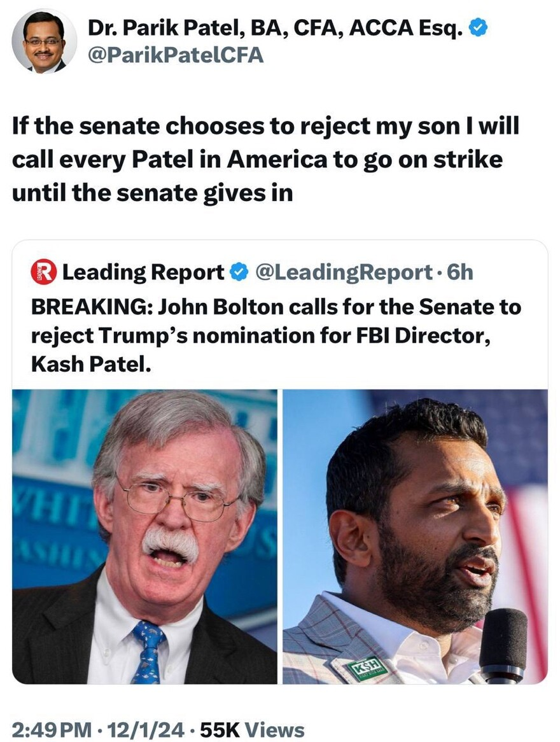Screen dimensions: 560x742
Task: Expand the right photo with microphone
Action: 415,536
